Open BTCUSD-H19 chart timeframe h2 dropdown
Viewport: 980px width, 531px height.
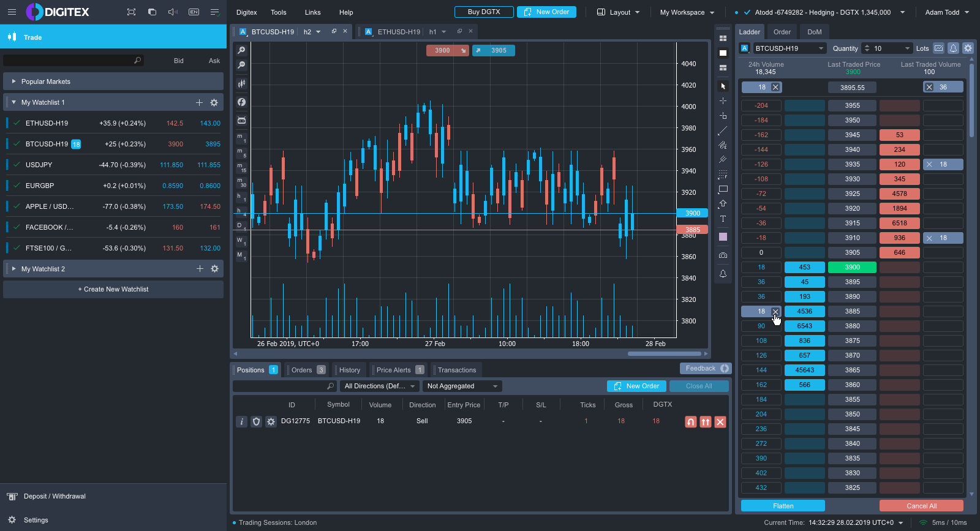click(312, 32)
